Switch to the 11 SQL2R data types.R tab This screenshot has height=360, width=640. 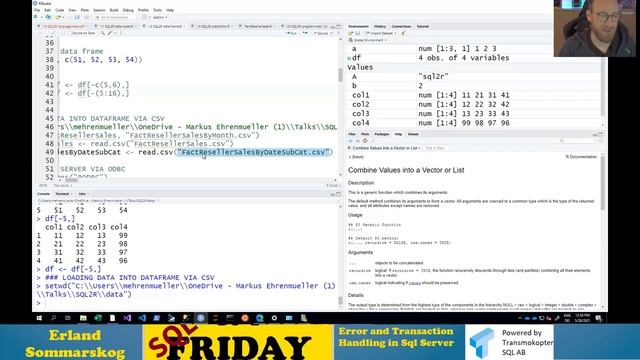(x=118, y=26)
